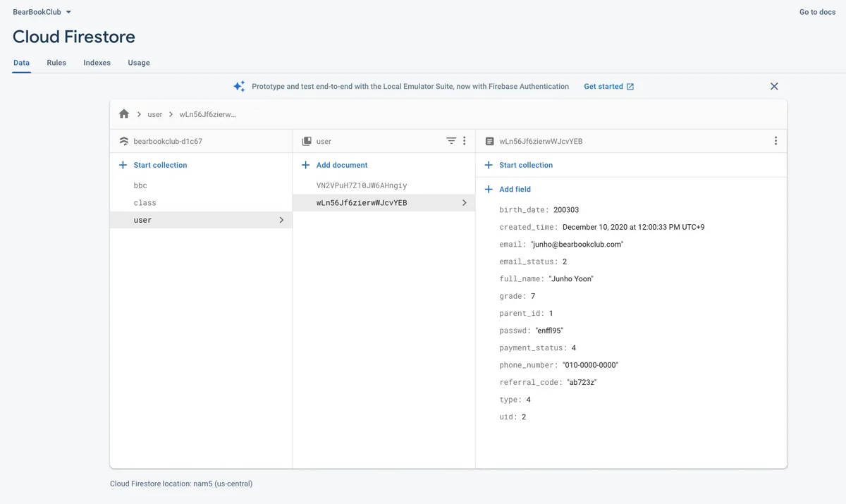Switch to the Rules tab
The width and height of the screenshot is (846, 504).
click(x=56, y=63)
